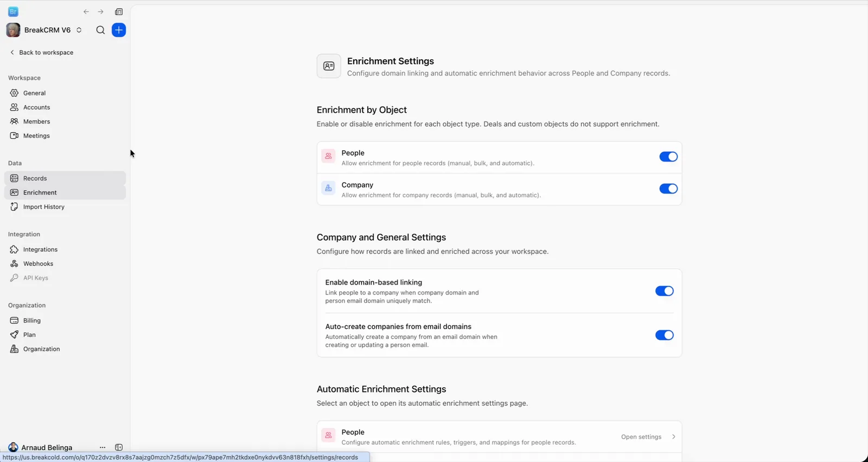The height and width of the screenshot is (462, 868).
Task: Go forward with the right arrow icon
Action: [100, 12]
